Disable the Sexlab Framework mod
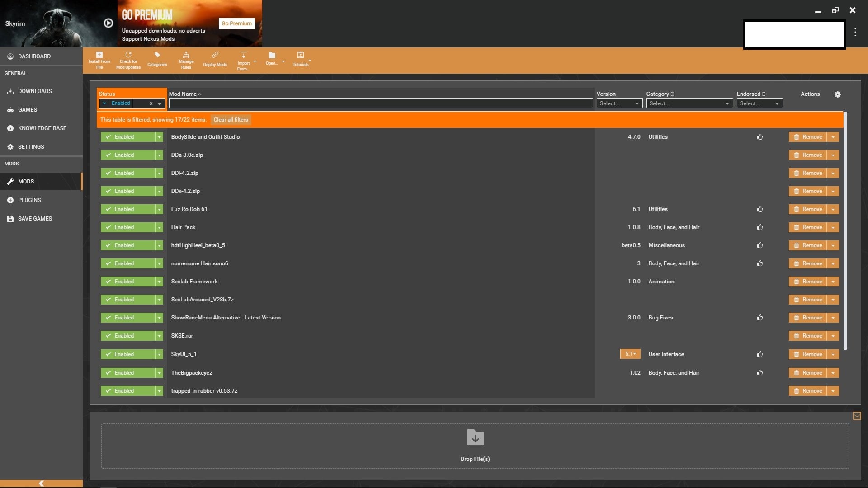 pyautogui.click(x=128, y=282)
